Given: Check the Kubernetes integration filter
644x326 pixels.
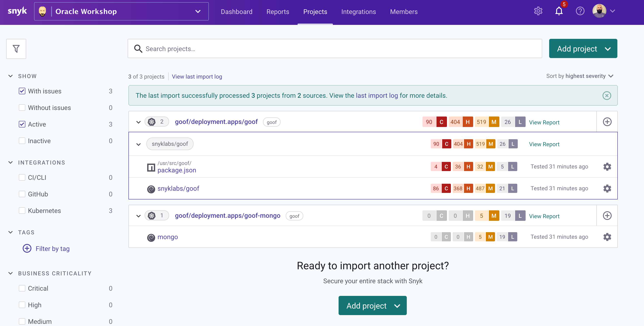Looking at the screenshot, I should 22,211.
